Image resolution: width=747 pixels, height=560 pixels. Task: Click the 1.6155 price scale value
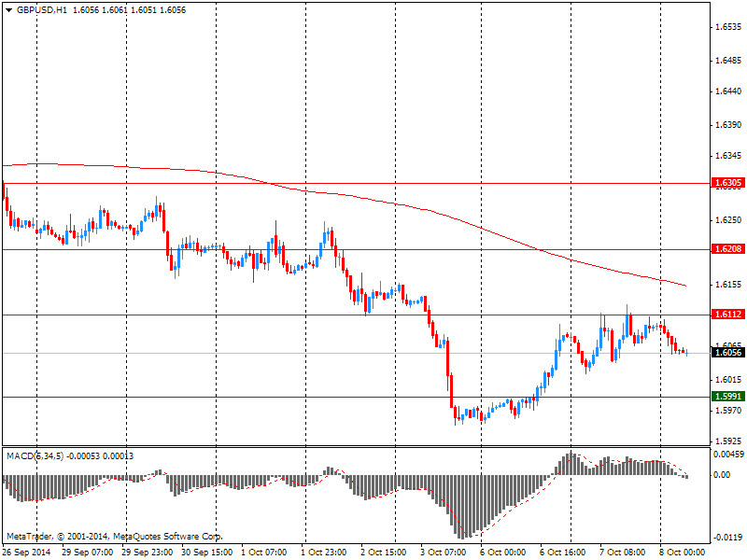pos(729,285)
